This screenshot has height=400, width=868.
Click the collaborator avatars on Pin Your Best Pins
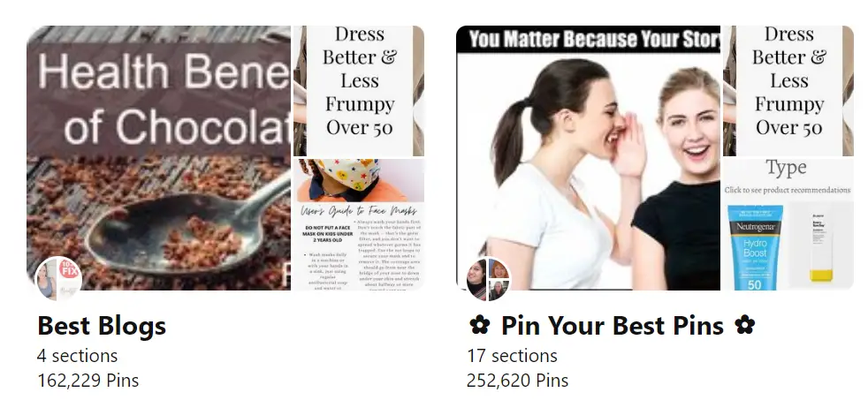[488, 279]
